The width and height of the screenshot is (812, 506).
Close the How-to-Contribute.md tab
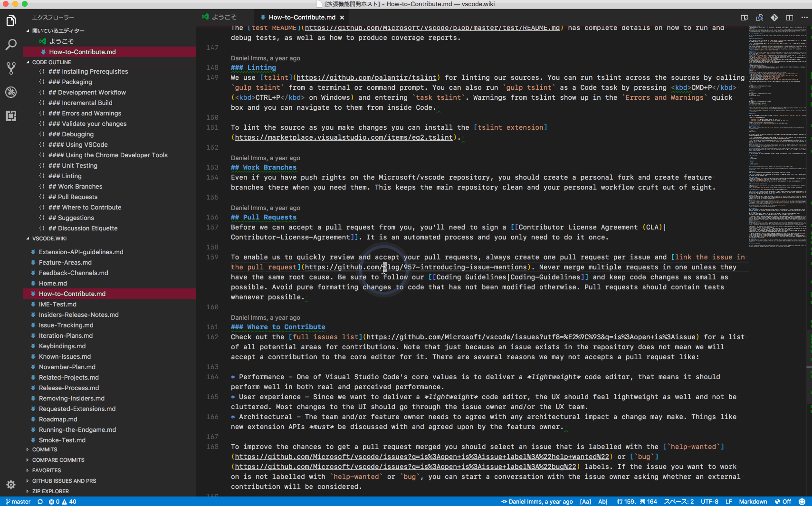[342, 18]
